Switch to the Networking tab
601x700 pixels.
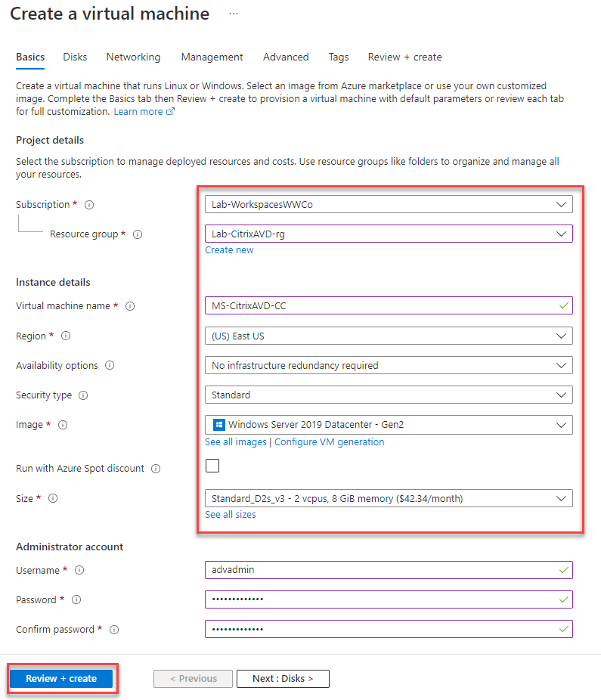pyautogui.click(x=133, y=57)
